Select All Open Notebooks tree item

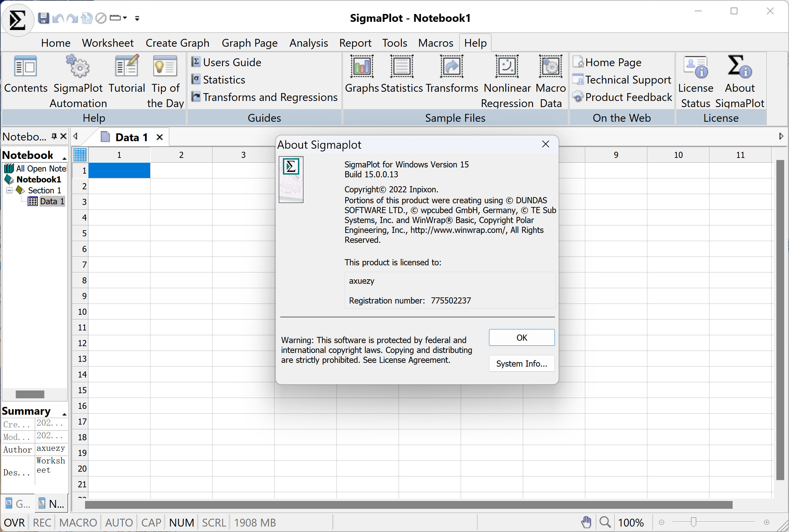(35, 168)
